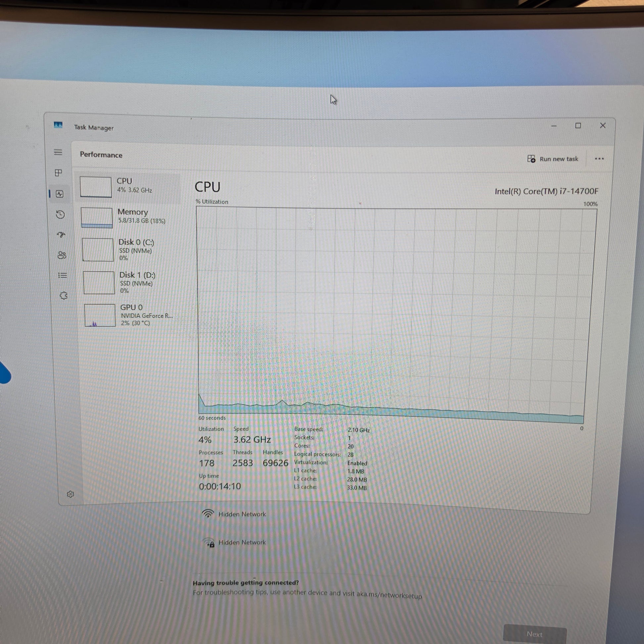644x644 pixels.
Task: Select the secured Hidden Network
Action: point(242,542)
